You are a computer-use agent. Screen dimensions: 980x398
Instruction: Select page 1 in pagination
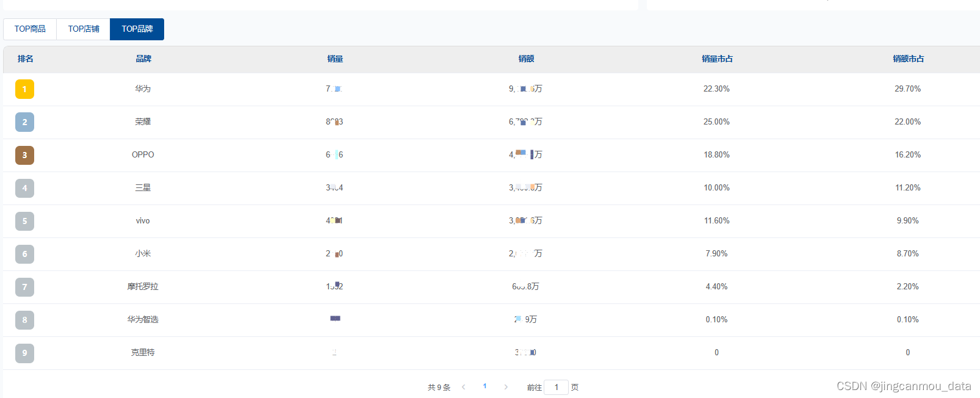pyautogui.click(x=485, y=386)
